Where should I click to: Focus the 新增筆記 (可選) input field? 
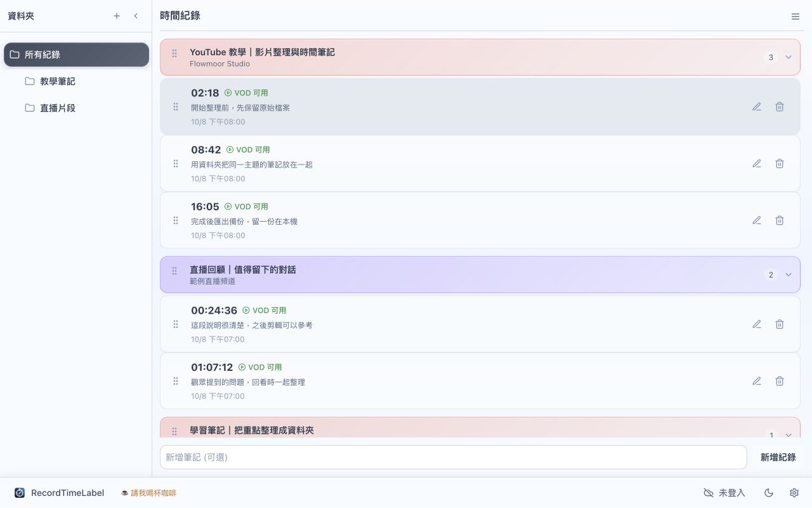click(453, 457)
